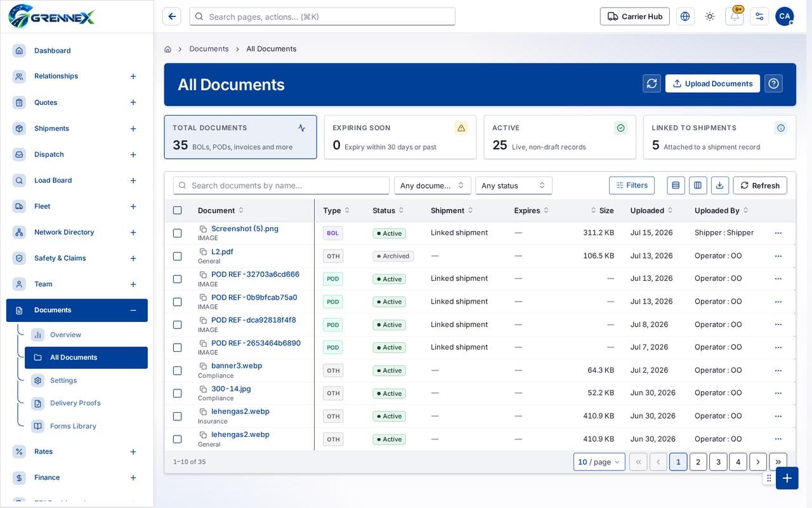
Task: Click the search documents by name field
Action: click(x=281, y=185)
